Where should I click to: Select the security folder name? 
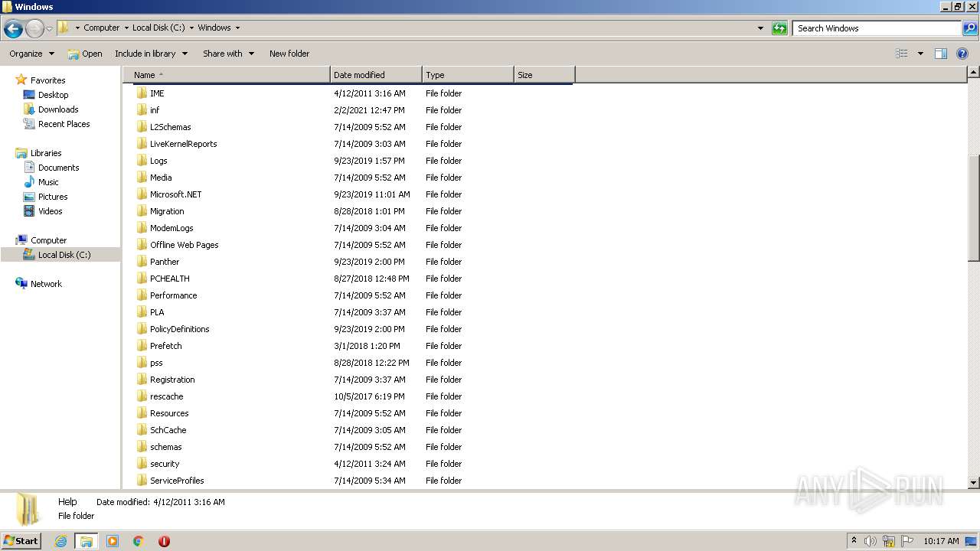pyautogui.click(x=165, y=464)
